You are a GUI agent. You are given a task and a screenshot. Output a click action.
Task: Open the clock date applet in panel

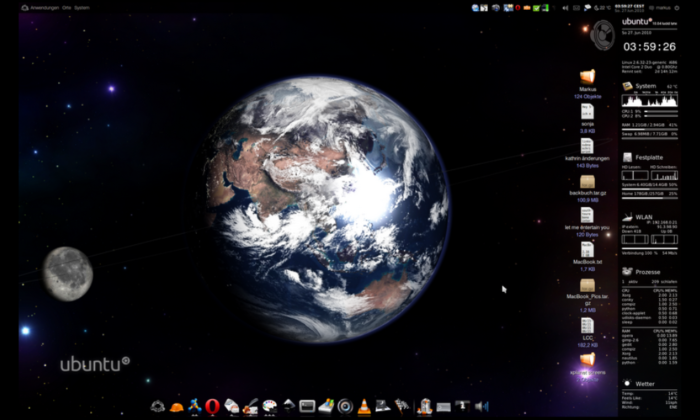(x=629, y=8)
